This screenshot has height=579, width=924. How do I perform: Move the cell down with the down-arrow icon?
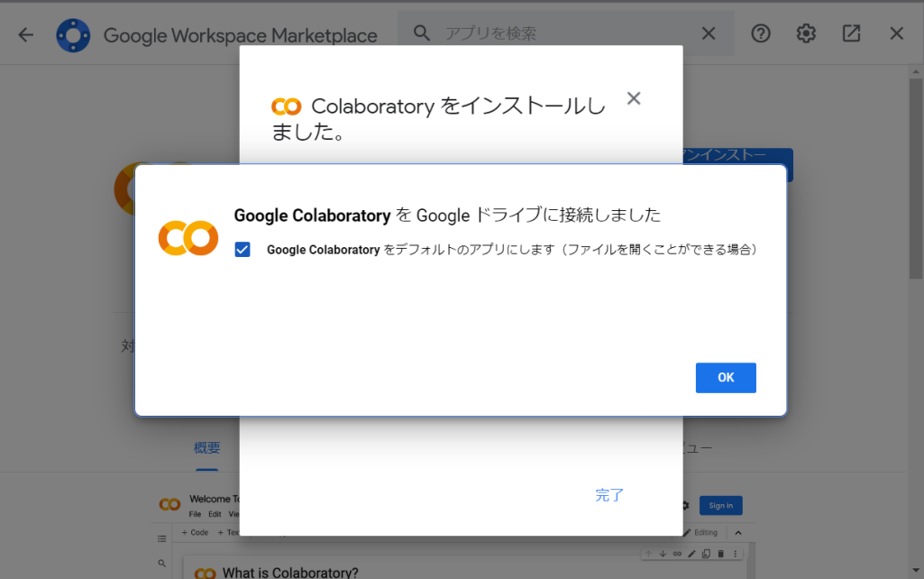[x=663, y=554]
